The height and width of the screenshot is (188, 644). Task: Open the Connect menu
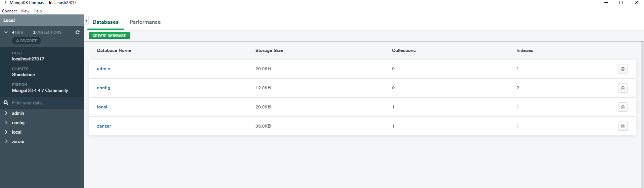click(x=9, y=11)
